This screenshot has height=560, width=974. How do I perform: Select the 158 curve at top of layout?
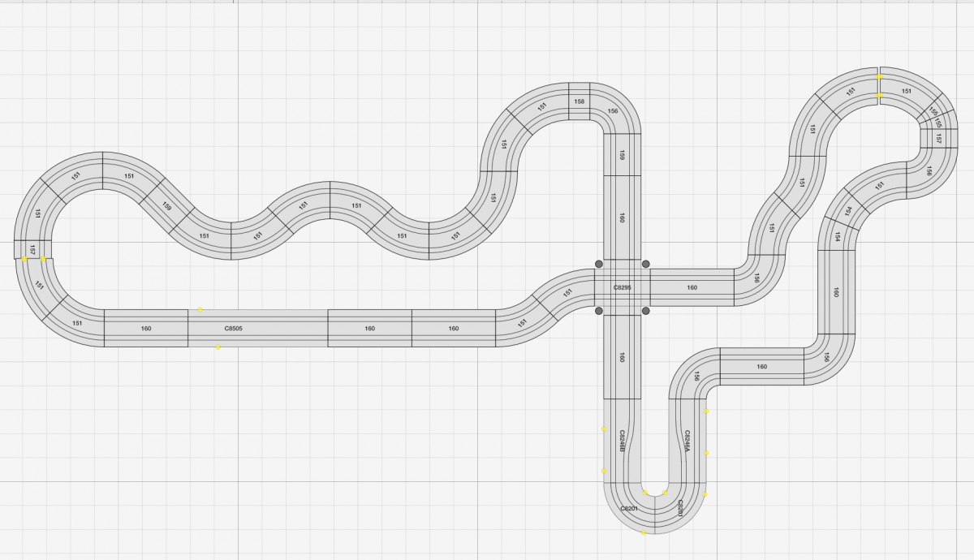[579, 101]
